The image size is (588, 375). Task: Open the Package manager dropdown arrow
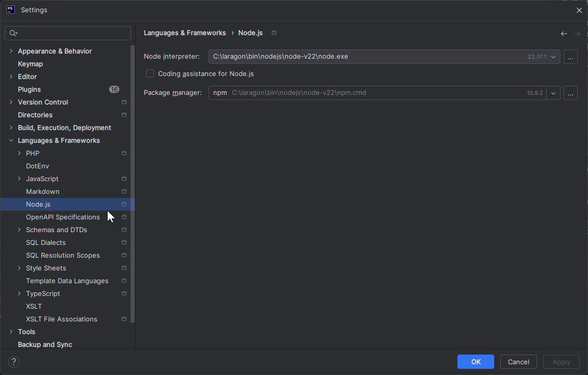click(x=553, y=93)
